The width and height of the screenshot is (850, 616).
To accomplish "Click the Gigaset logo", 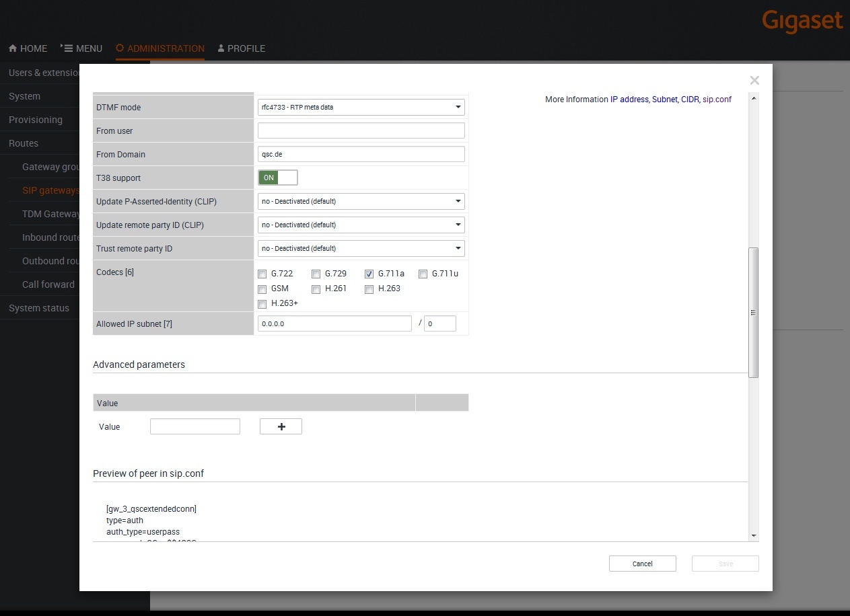I will click(x=802, y=21).
